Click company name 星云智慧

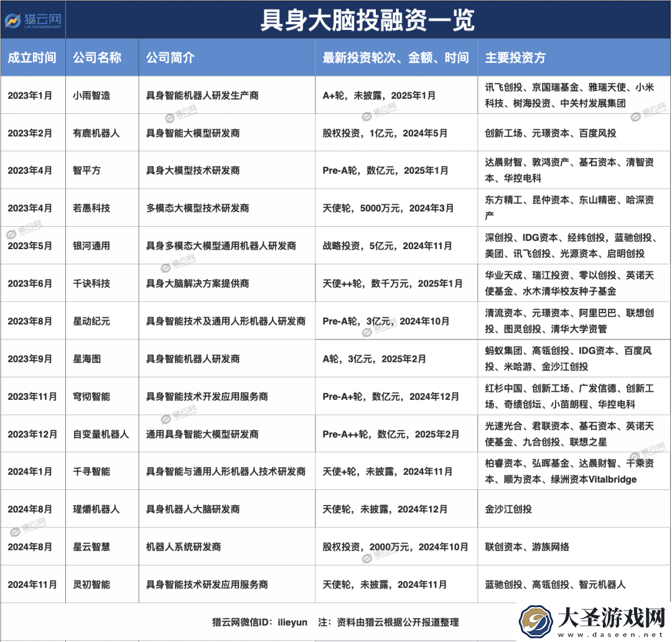91,547
